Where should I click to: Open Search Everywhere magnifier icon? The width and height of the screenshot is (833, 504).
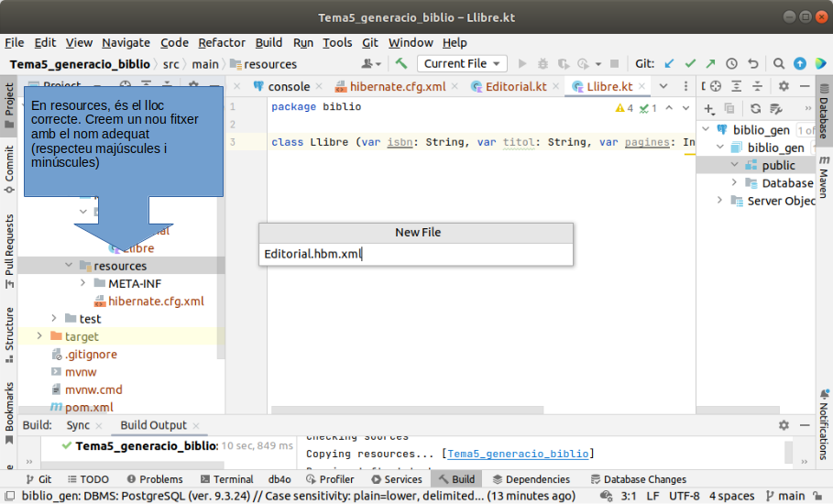(x=779, y=64)
